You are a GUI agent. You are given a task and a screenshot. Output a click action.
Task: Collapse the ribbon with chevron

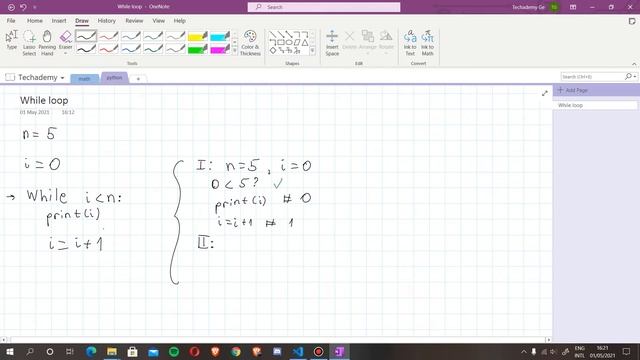634,64
